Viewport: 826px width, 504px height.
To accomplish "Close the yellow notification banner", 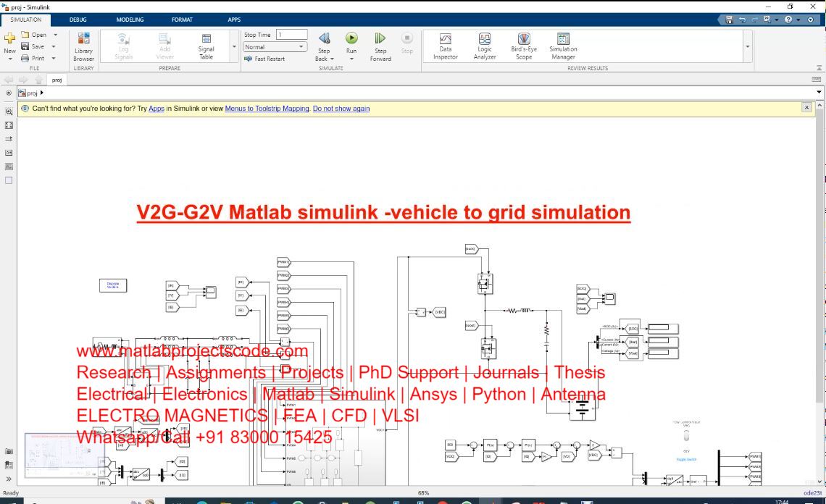I will pyautogui.click(x=806, y=107).
